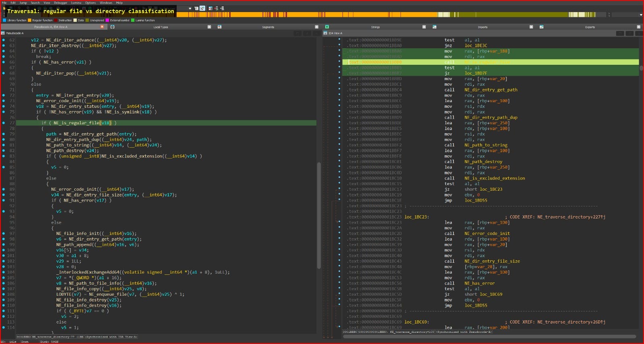The width and height of the screenshot is (644, 344).
Task: Open the Edit menu
Action: pyautogui.click(x=13, y=2)
